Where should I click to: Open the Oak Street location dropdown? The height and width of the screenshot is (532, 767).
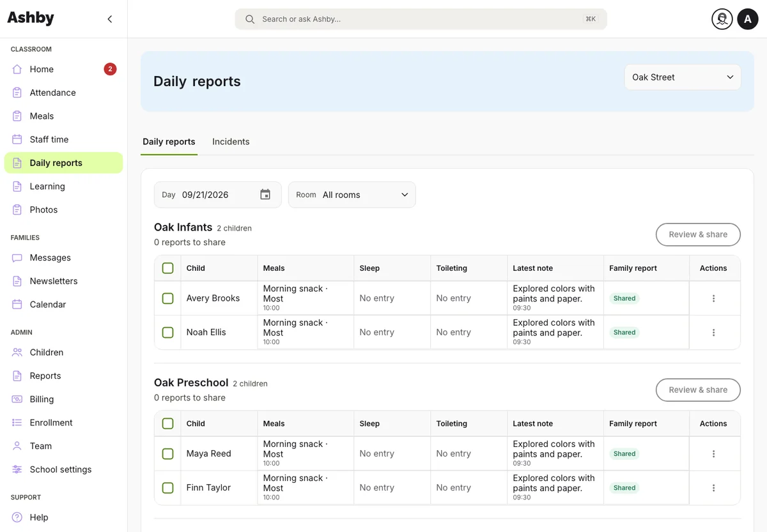pyautogui.click(x=683, y=77)
